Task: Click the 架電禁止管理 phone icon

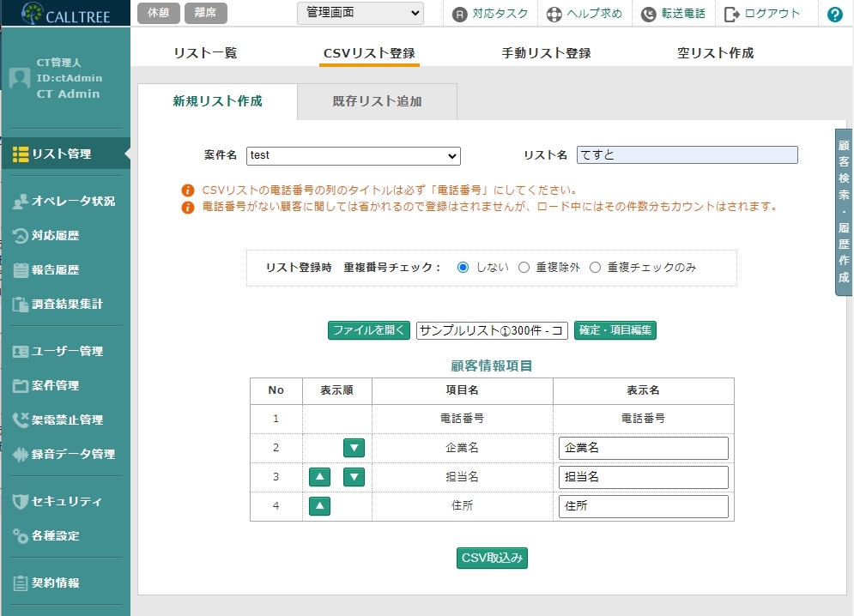Action: pos(20,420)
